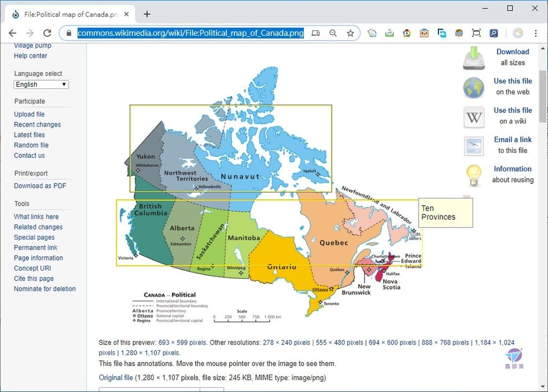The height and width of the screenshot is (392, 548).
Task: Click Download as PDF
Action: [40, 186]
